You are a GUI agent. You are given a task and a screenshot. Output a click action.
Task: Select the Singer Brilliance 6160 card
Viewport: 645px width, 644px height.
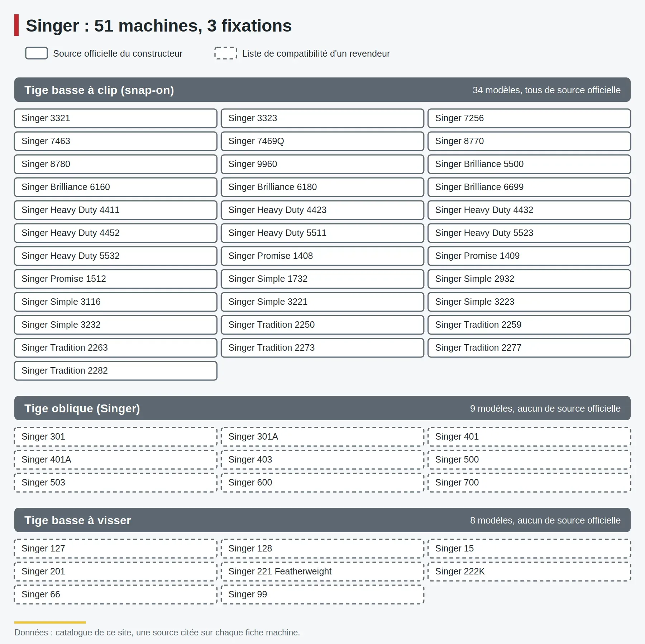click(116, 187)
